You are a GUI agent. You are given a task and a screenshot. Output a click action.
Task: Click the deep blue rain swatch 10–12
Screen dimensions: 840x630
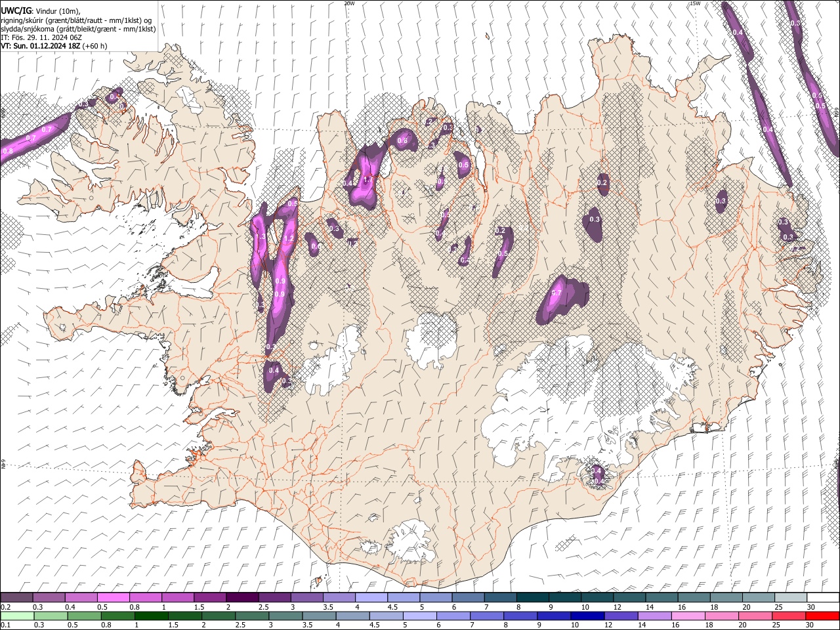coord(587,616)
